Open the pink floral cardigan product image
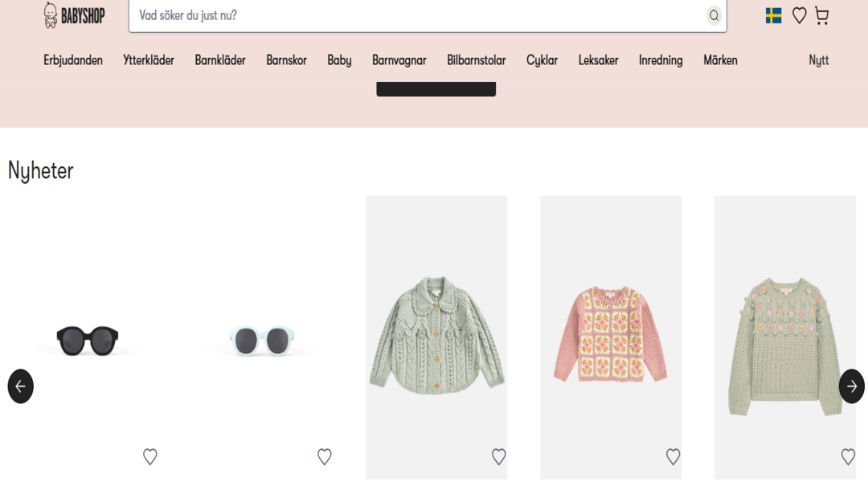The image size is (868, 482). 611,335
